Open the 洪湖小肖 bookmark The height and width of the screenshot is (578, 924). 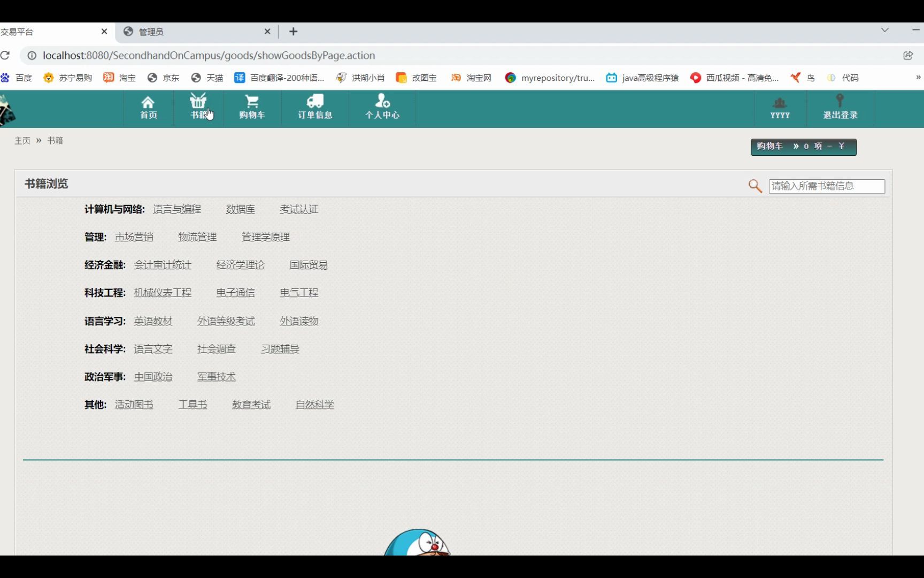point(360,78)
